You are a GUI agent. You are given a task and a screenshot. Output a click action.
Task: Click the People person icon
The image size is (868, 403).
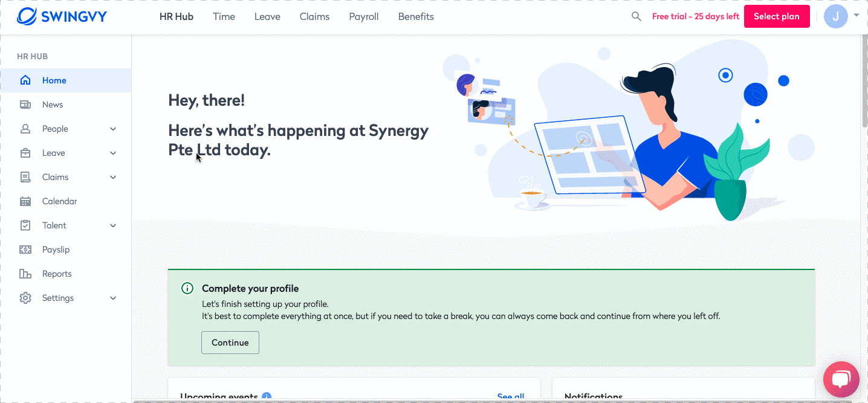point(25,129)
